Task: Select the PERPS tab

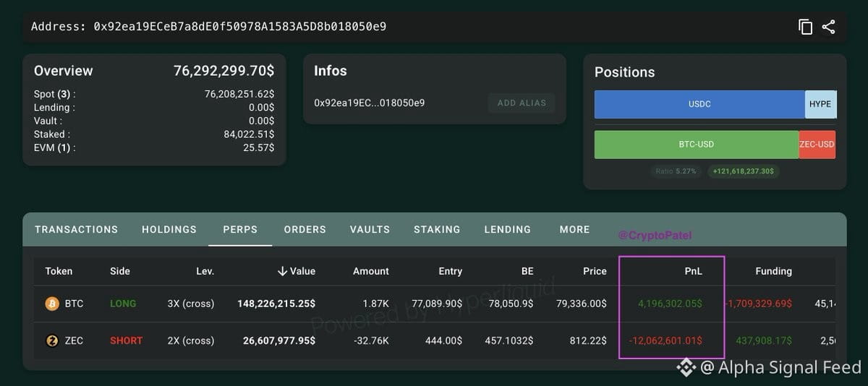Action: tap(240, 229)
